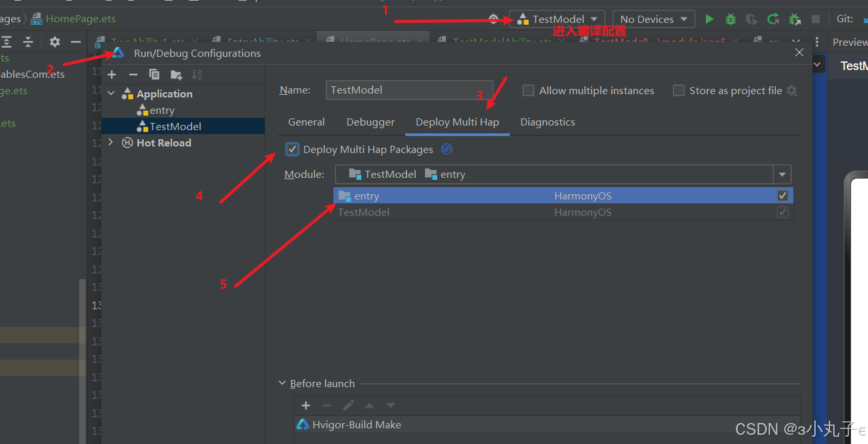Run the app with the green play icon
The height and width of the screenshot is (444, 868).
click(x=709, y=19)
